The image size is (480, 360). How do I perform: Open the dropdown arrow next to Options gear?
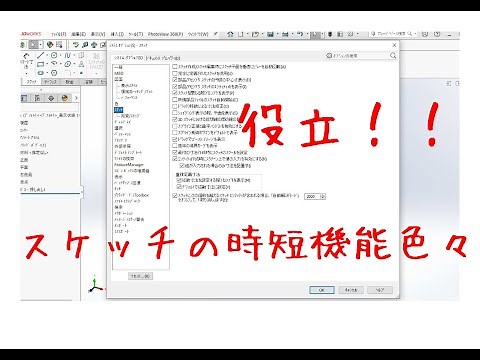pos(357,34)
